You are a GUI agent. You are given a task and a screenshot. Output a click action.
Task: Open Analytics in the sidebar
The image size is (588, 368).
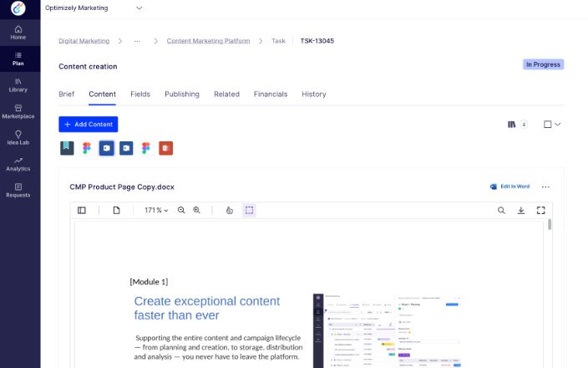(18, 164)
